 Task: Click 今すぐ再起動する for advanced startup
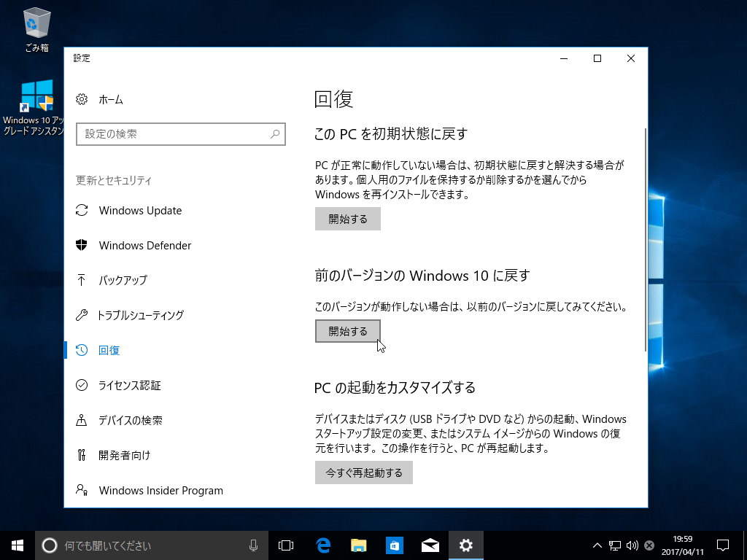[363, 472]
